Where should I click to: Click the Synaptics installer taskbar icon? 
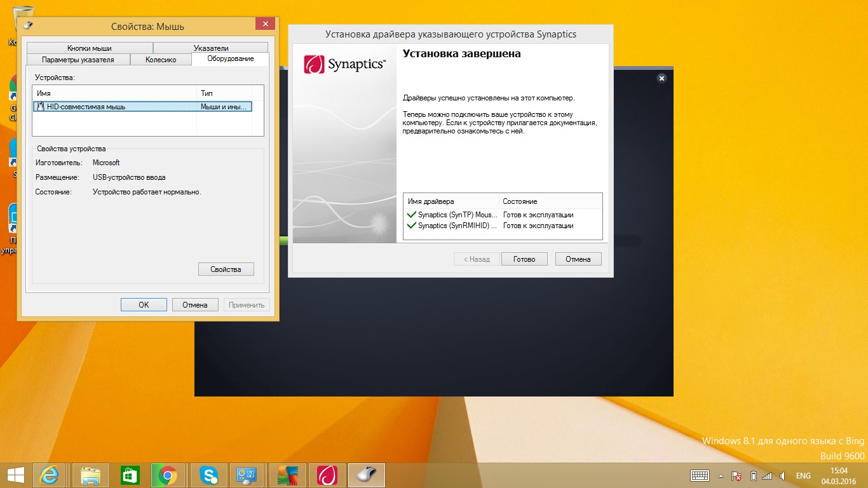327,475
